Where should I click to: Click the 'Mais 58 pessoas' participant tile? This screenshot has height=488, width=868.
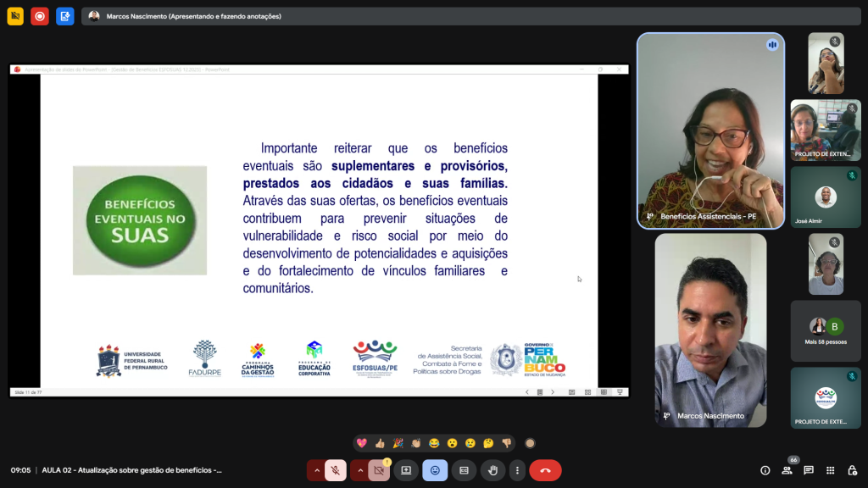pos(826,330)
